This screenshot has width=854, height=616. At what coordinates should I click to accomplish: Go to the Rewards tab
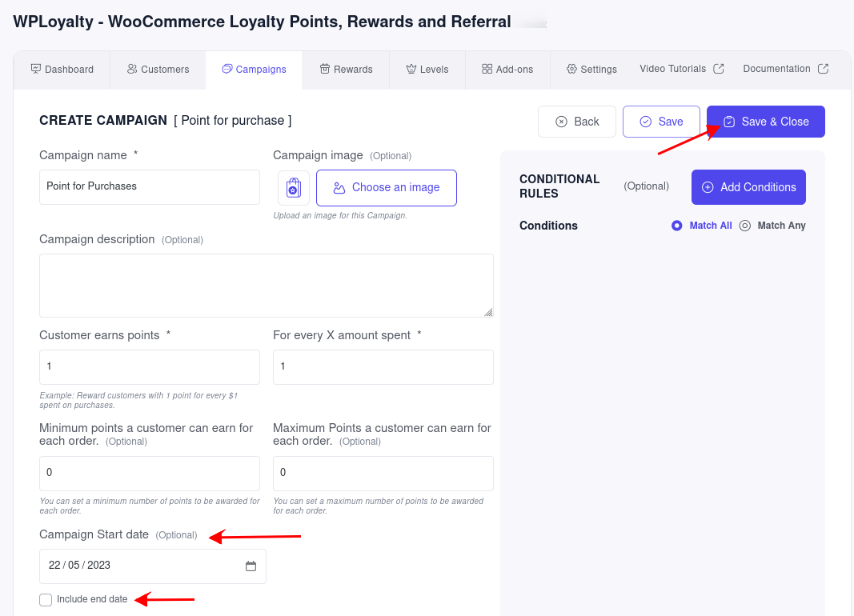[x=347, y=69]
